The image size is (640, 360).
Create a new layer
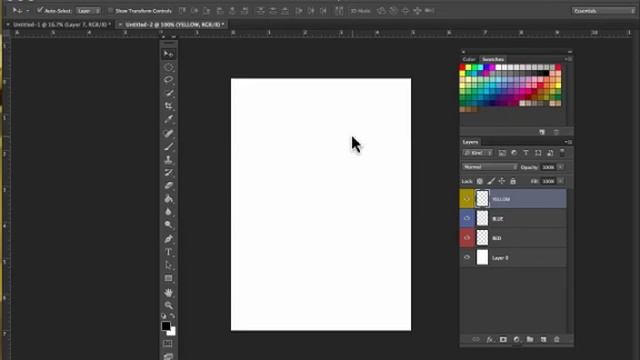(543, 339)
